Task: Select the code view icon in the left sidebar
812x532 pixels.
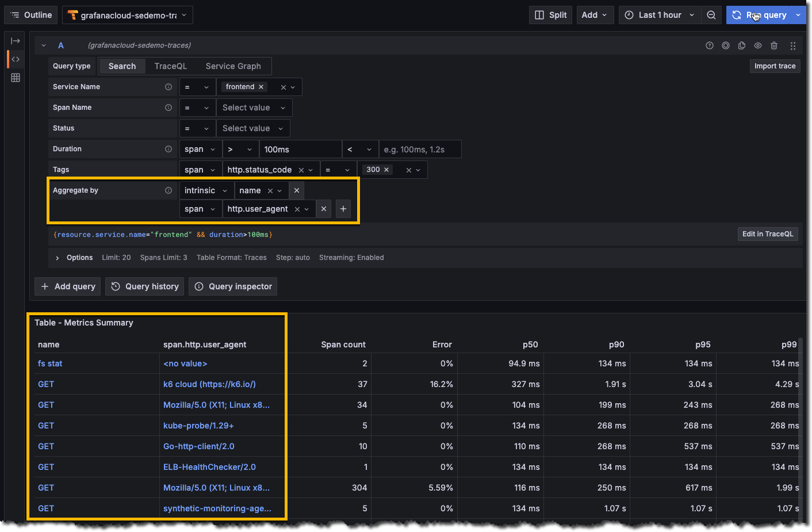Action: 14,59
